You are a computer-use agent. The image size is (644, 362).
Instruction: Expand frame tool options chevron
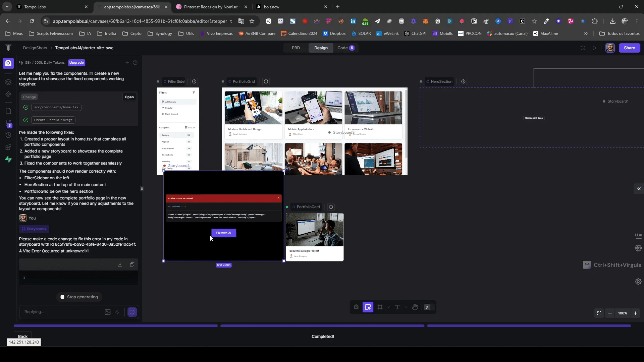389,307
